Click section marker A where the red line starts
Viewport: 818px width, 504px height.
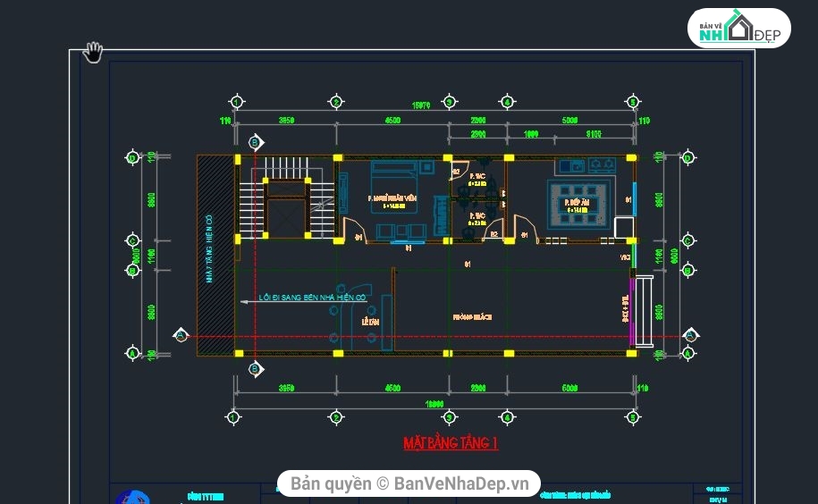[181, 335]
